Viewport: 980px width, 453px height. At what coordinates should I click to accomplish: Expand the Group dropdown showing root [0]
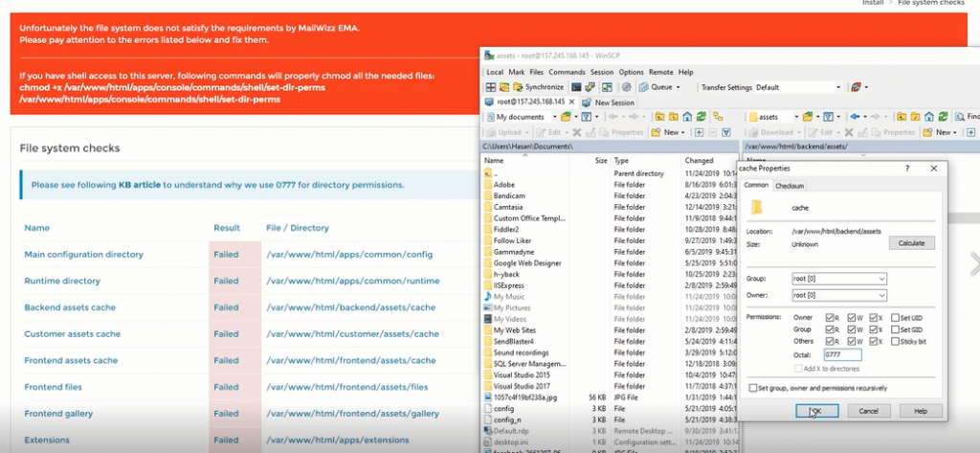pyautogui.click(x=880, y=279)
